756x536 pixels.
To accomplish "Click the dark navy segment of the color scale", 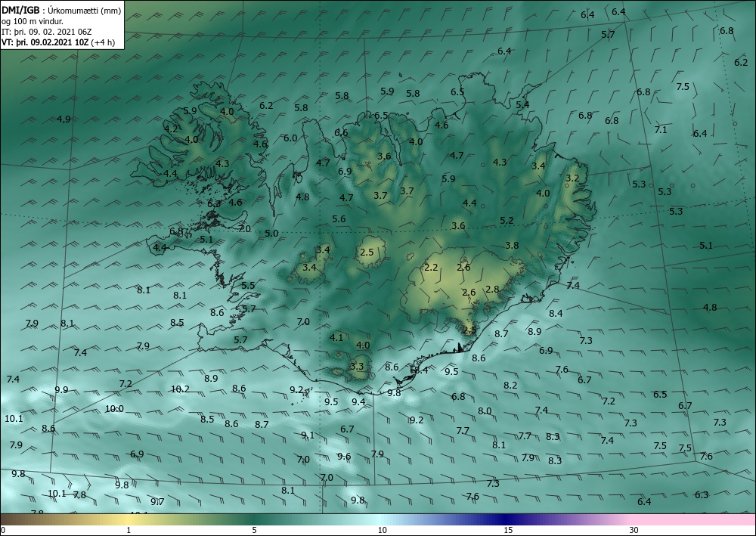I will coord(507,519).
